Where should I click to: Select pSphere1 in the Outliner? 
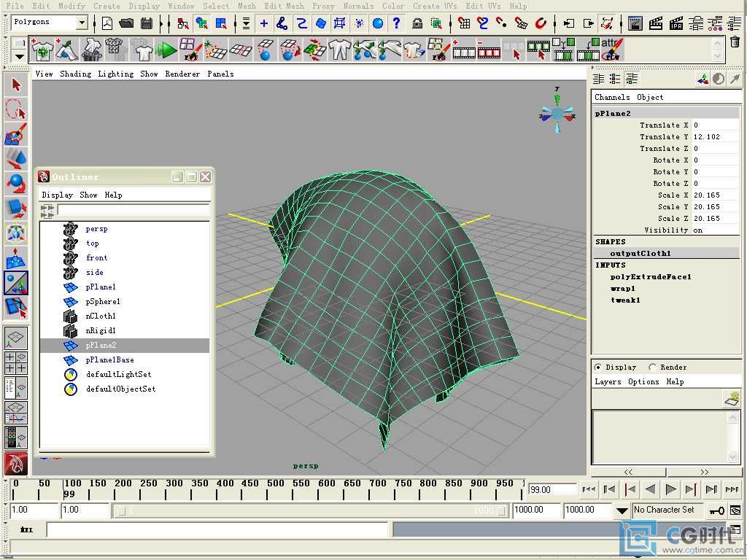(x=103, y=301)
